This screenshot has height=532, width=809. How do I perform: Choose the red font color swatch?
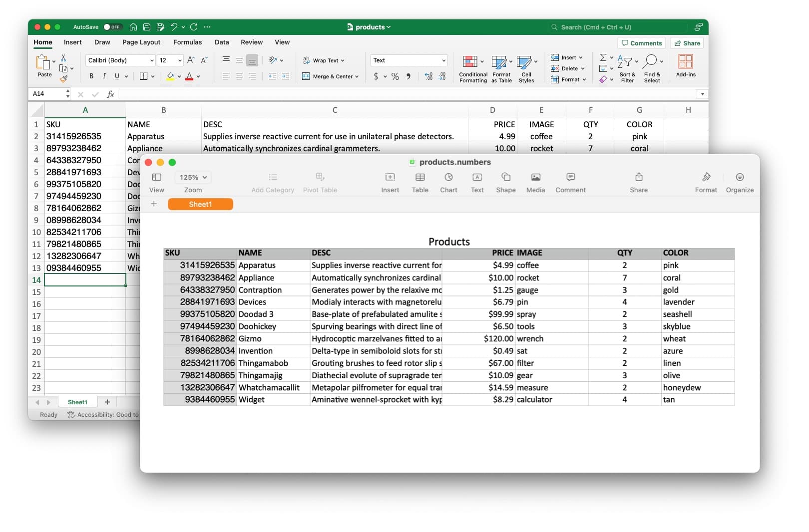(x=189, y=76)
